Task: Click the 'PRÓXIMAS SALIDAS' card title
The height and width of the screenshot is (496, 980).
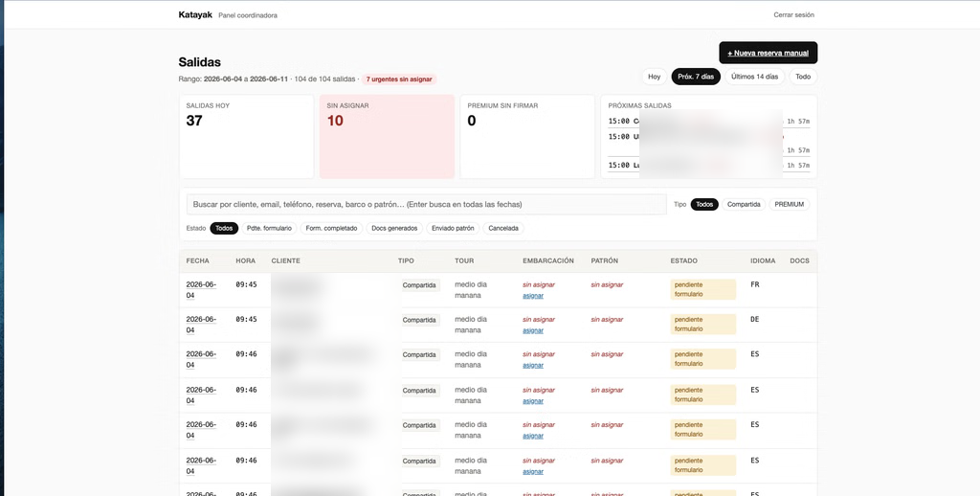Action: click(x=639, y=105)
